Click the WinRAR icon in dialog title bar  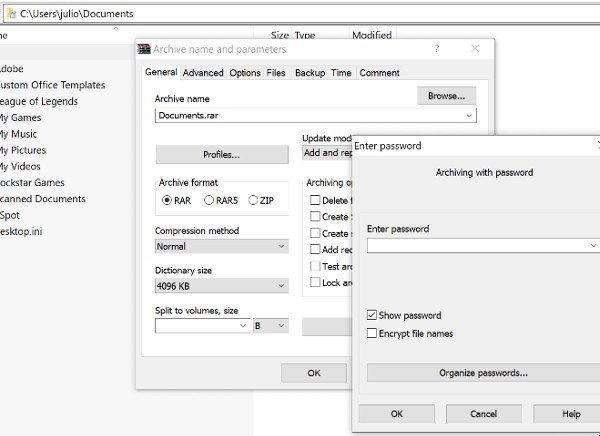coord(144,49)
